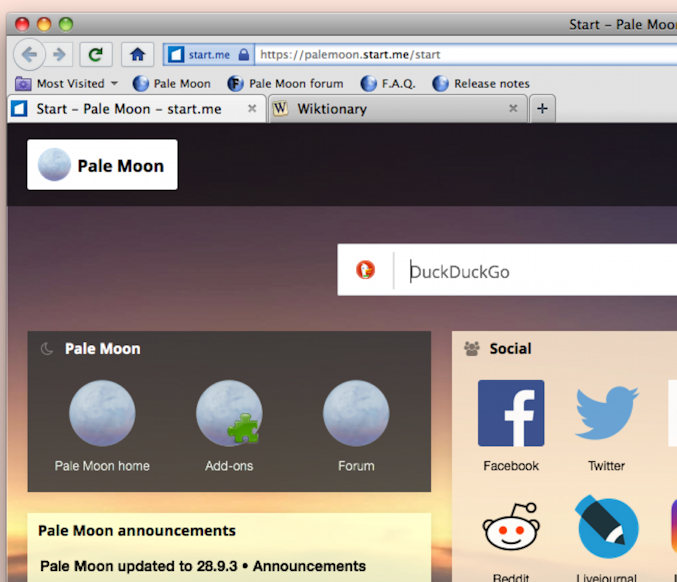Open the Pale Moon home tile

[x=102, y=426]
